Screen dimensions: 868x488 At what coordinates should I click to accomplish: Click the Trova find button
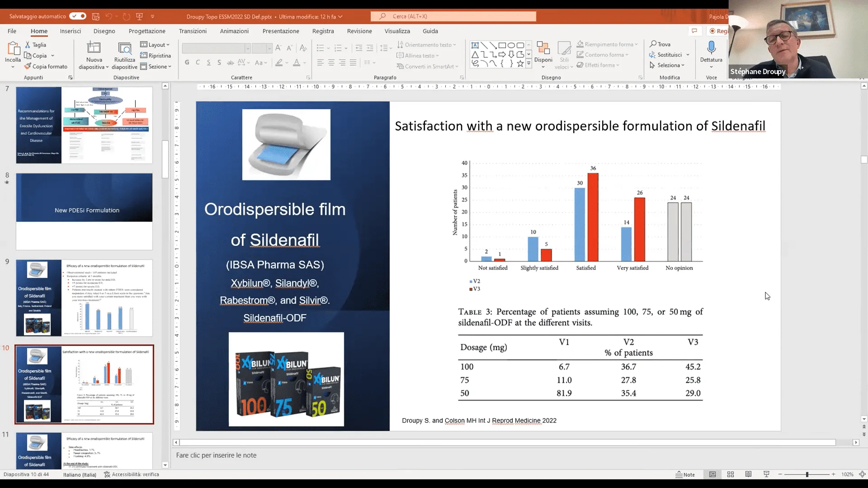coord(660,44)
